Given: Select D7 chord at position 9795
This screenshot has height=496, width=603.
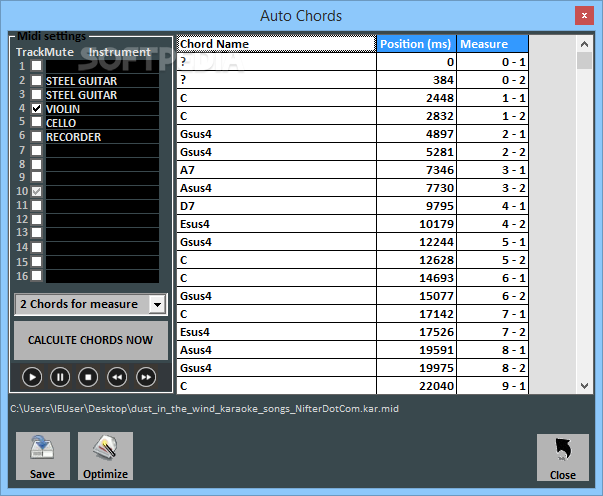Looking at the screenshot, I should point(276,206).
